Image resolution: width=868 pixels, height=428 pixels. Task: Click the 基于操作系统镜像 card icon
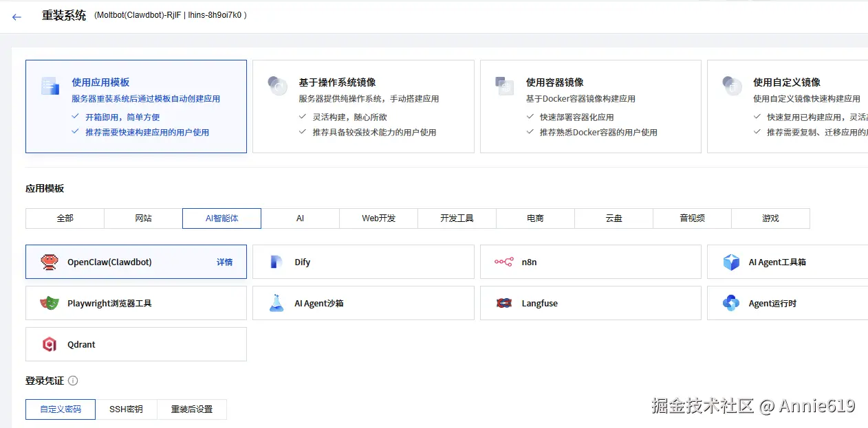(277, 86)
